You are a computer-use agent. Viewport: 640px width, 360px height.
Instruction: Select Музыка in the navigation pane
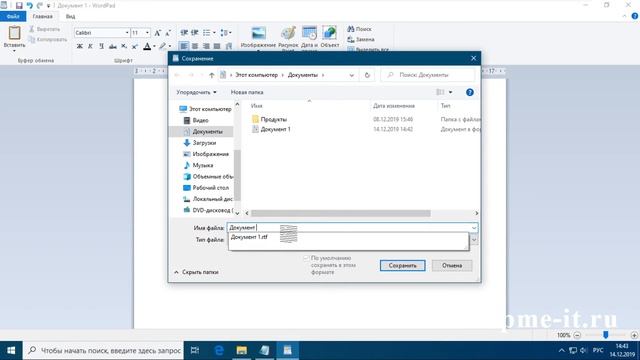pos(203,165)
